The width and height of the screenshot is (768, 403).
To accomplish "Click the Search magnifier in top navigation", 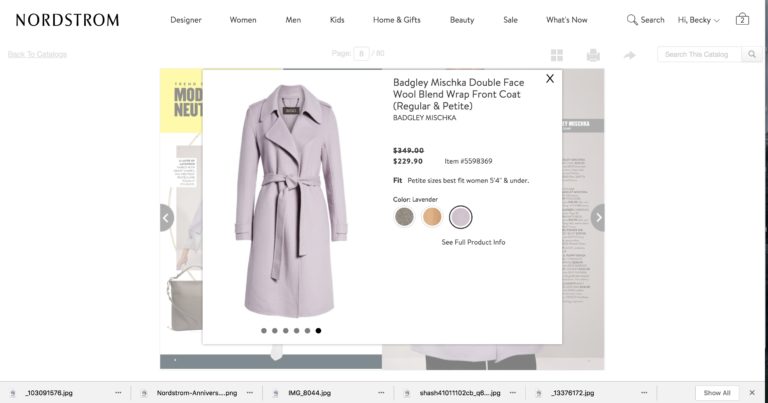I will (632, 20).
